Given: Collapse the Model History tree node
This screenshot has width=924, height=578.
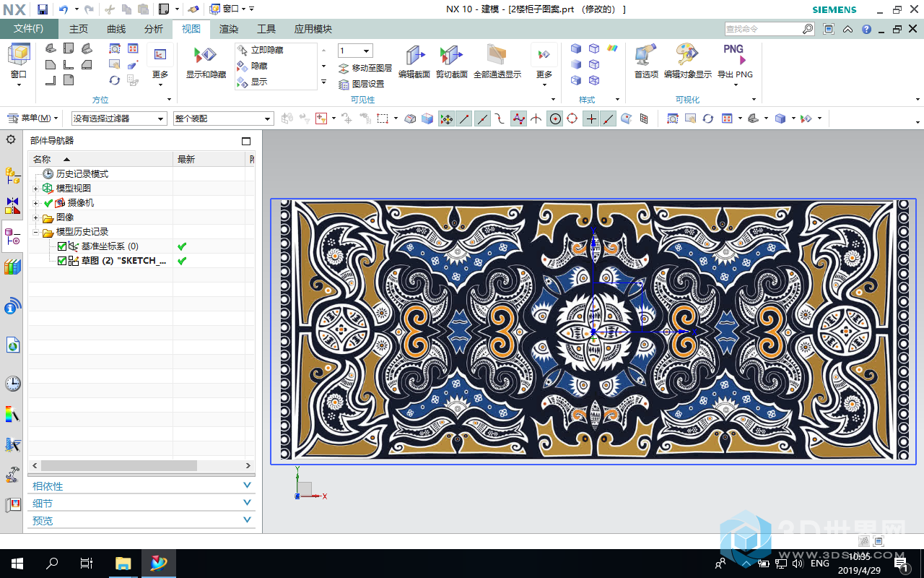Looking at the screenshot, I should (x=35, y=232).
